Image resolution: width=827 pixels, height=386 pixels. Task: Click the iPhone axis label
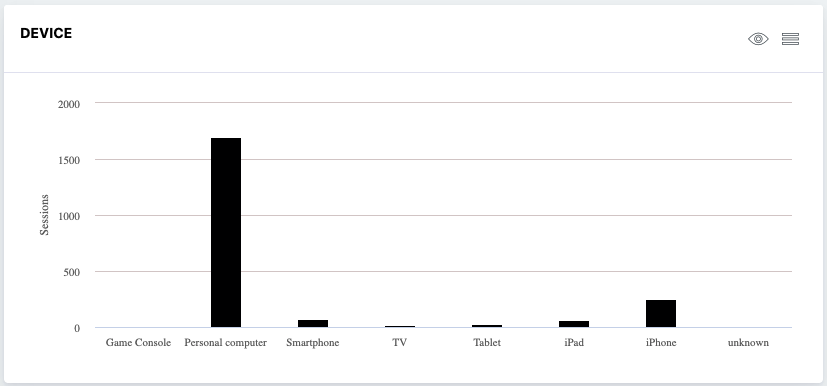661,343
